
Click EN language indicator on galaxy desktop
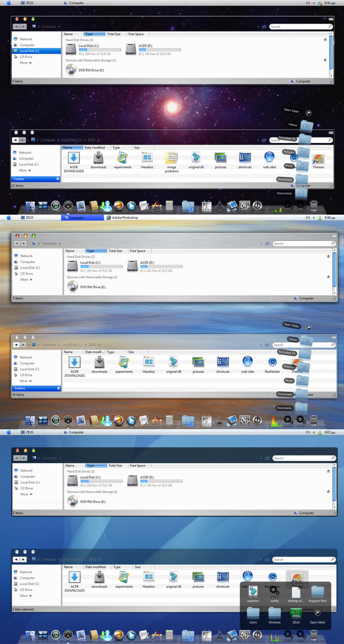pos(308,3)
